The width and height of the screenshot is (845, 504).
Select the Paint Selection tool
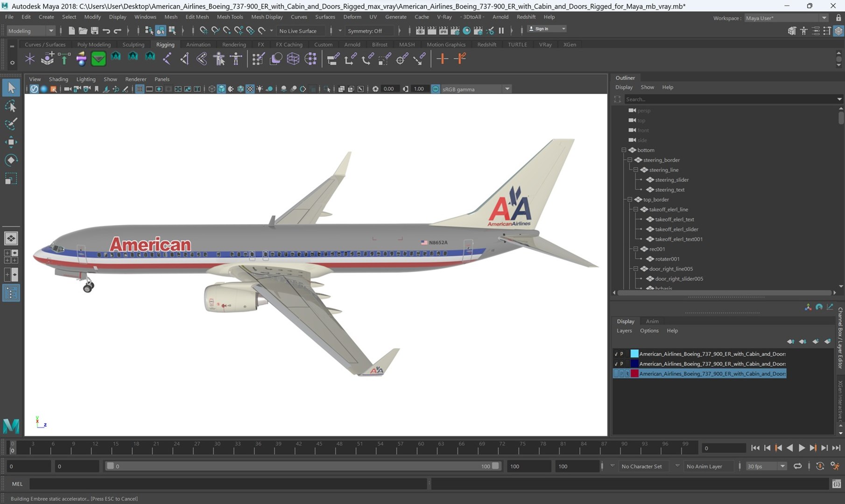tap(11, 124)
